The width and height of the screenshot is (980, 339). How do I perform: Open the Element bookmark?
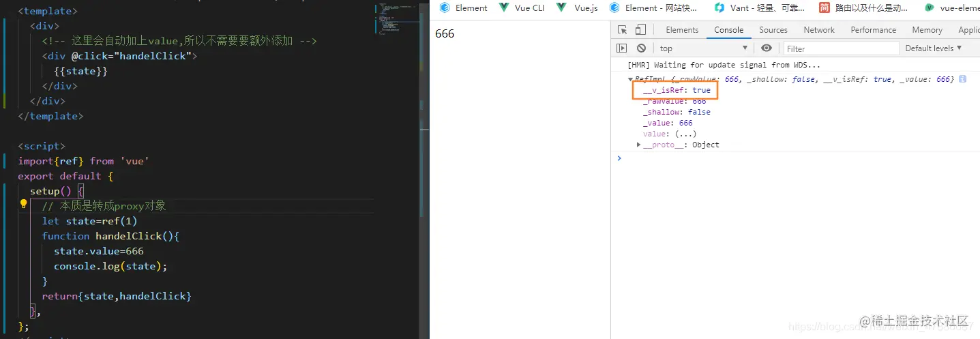click(464, 8)
